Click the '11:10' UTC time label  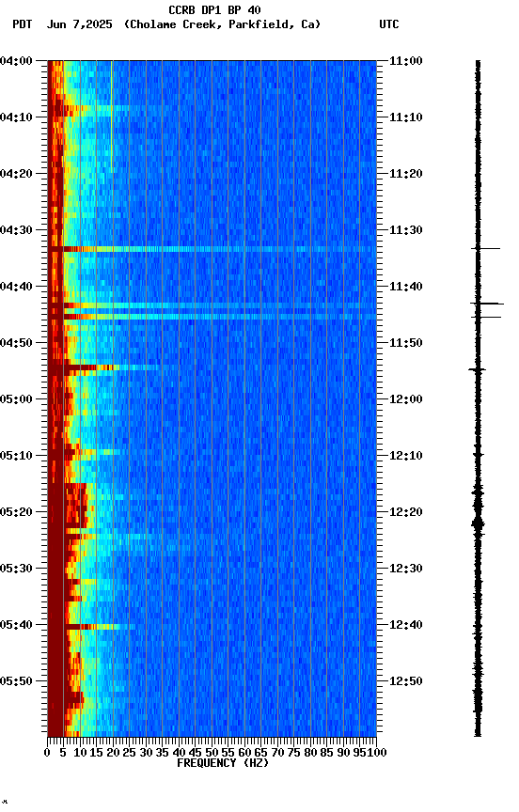coord(406,117)
